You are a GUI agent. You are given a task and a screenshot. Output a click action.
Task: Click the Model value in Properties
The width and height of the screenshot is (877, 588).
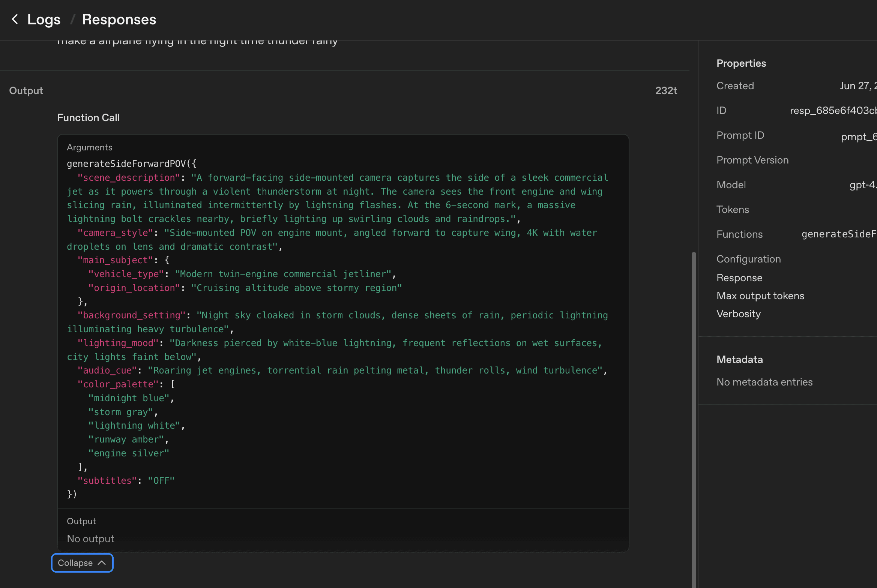click(x=862, y=185)
